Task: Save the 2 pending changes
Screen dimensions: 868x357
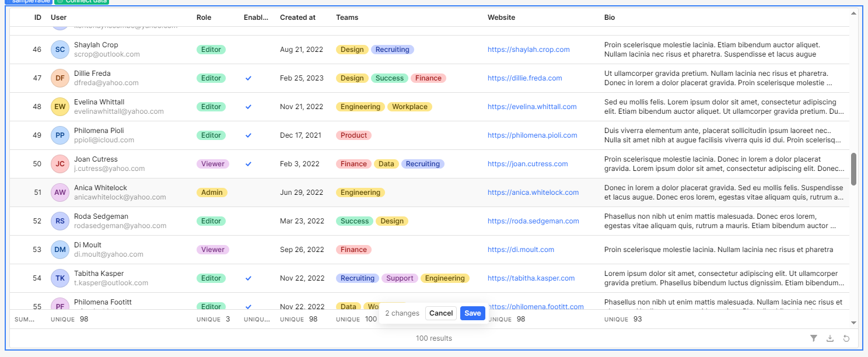Action: [473, 313]
